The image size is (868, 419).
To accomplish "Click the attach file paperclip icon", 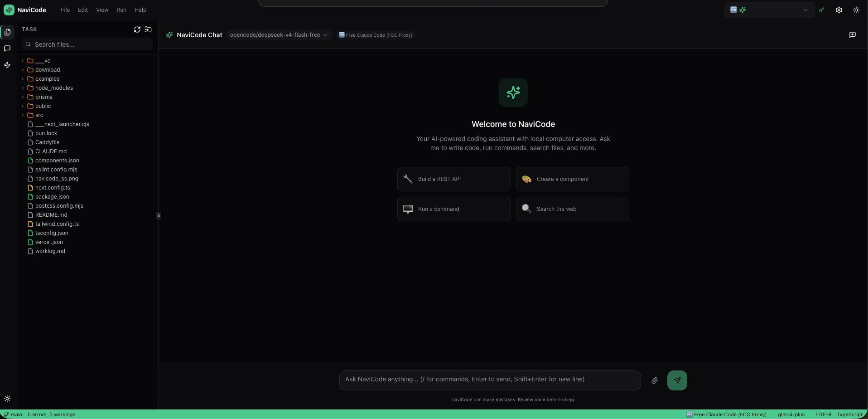I will (x=655, y=380).
